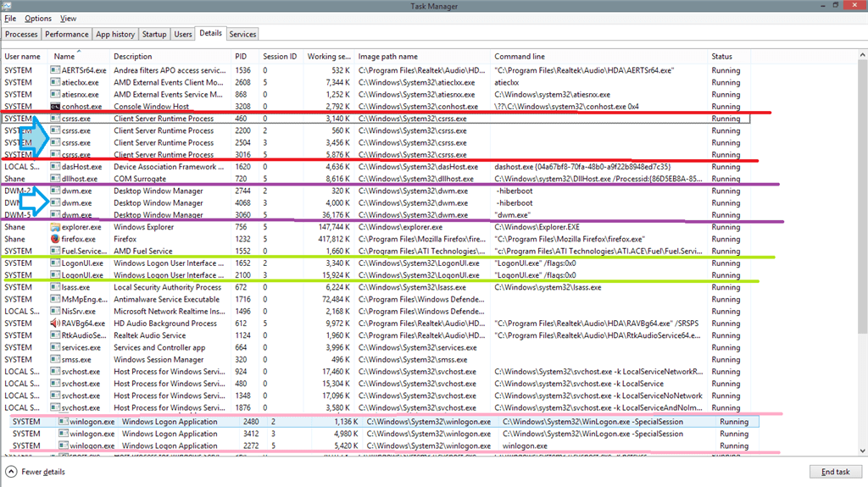Select the "Windows Explorer" description cell
This screenshot has width=868, height=487.
pos(144,227)
